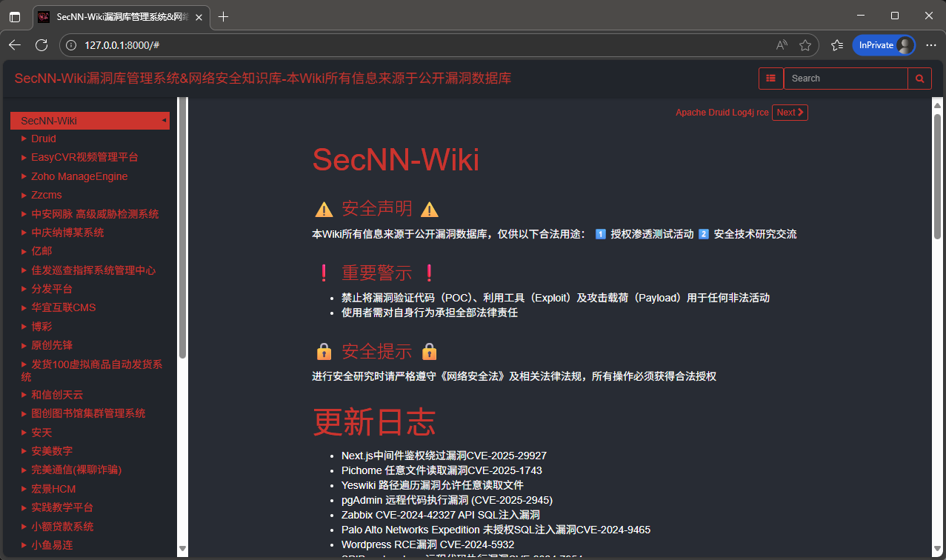
Task: Open the 实践教学平台 tree item
Action: tap(57, 507)
